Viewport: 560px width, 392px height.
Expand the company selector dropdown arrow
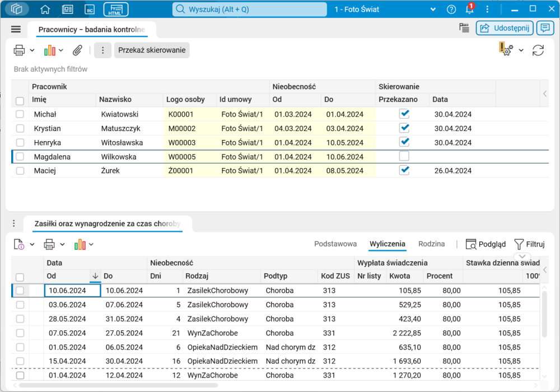(x=432, y=10)
